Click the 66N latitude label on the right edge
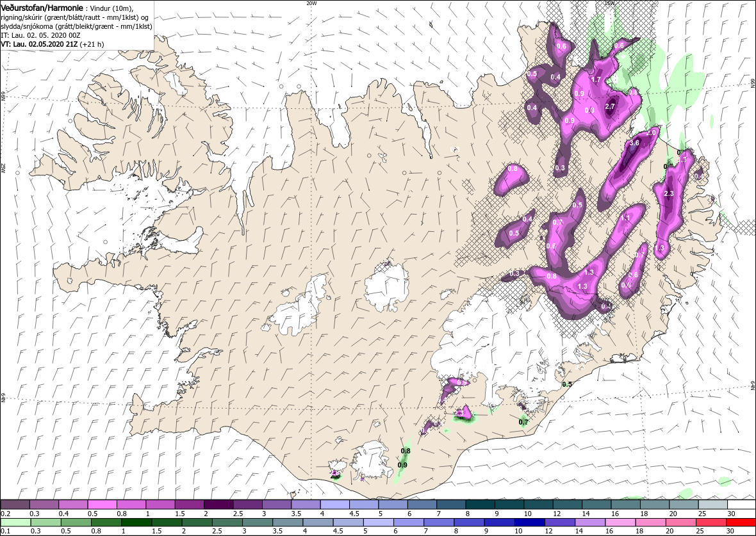This screenshot has height=536, width=756. coord(752,83)
